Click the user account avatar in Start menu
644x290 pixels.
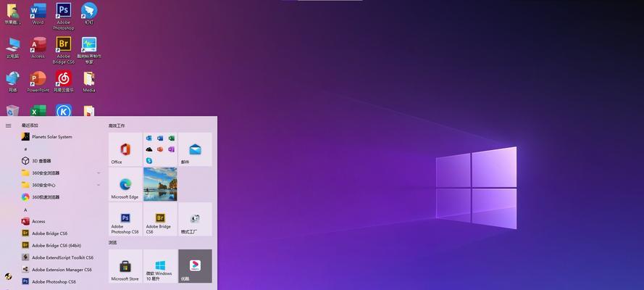click(x=8, y=277)
